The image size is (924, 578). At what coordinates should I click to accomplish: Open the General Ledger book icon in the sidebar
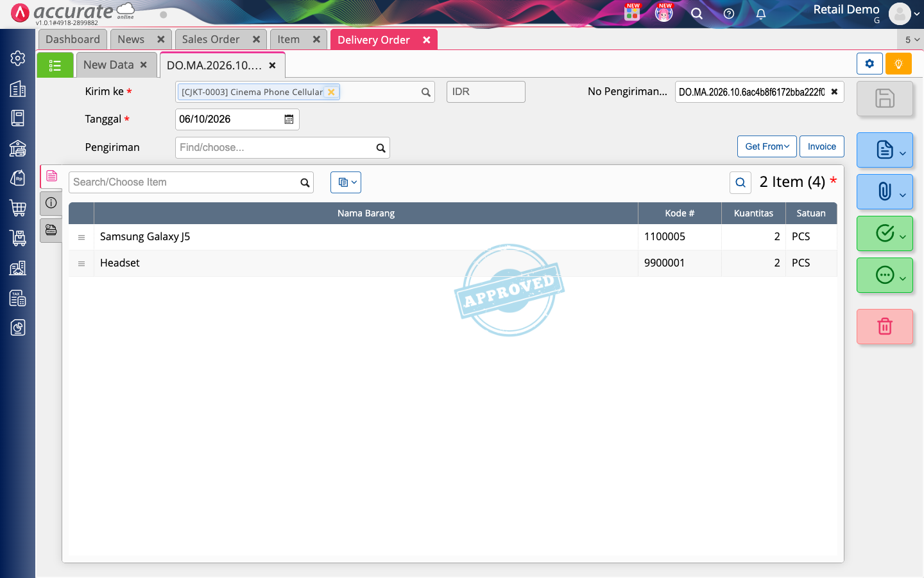18,118
